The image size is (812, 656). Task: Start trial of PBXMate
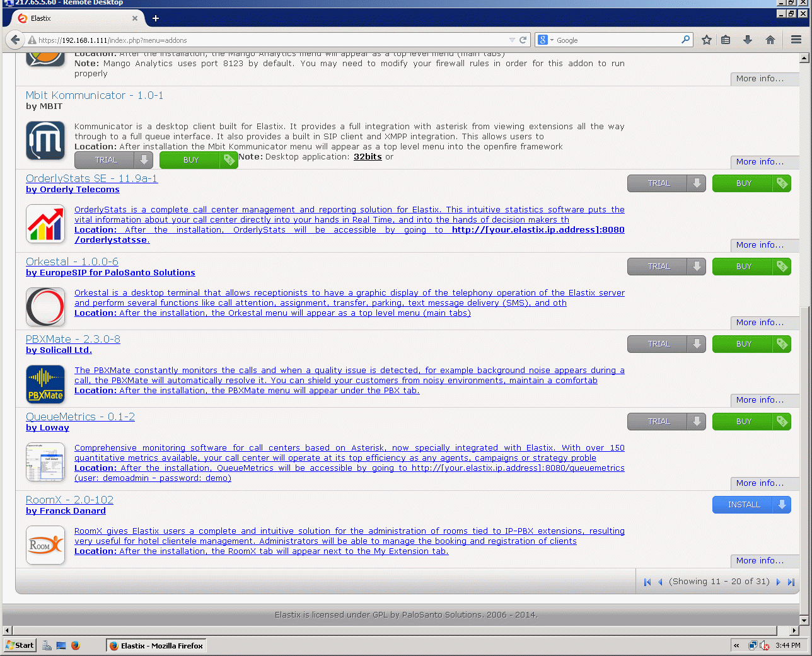tap(666, 344)
